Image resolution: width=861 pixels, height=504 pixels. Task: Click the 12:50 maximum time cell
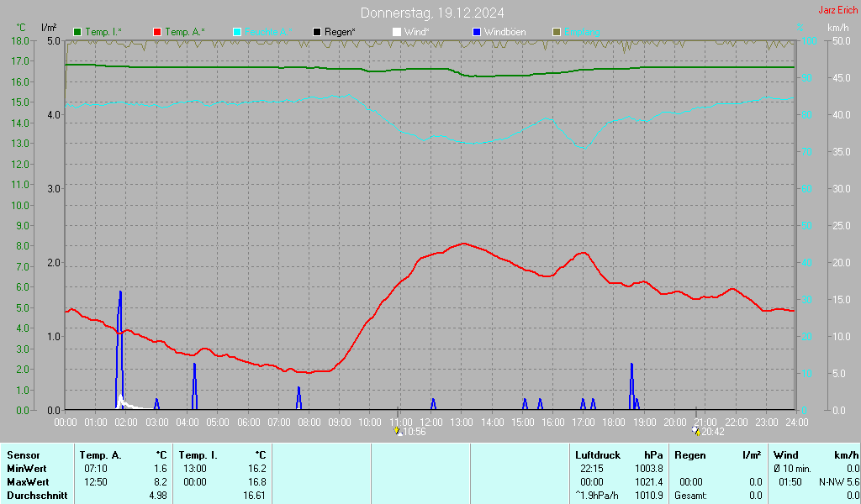(x=96, y=482)
